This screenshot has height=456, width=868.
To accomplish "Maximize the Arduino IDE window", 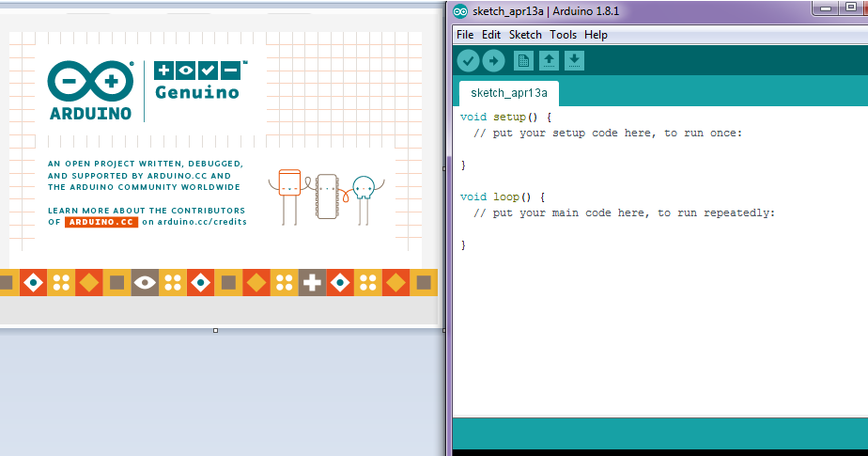I will [851, 8].
